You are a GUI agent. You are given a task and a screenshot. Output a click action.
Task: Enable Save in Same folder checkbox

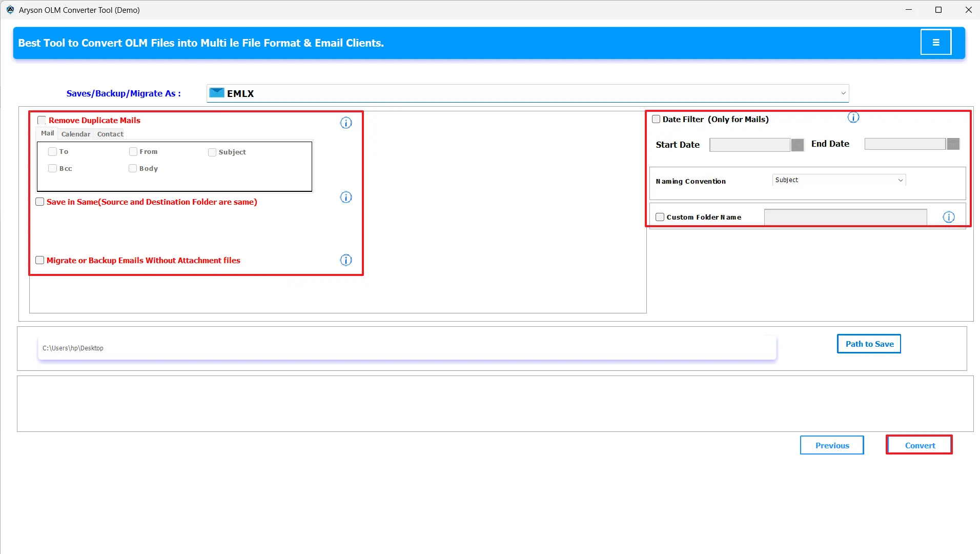tap(39, 202)
